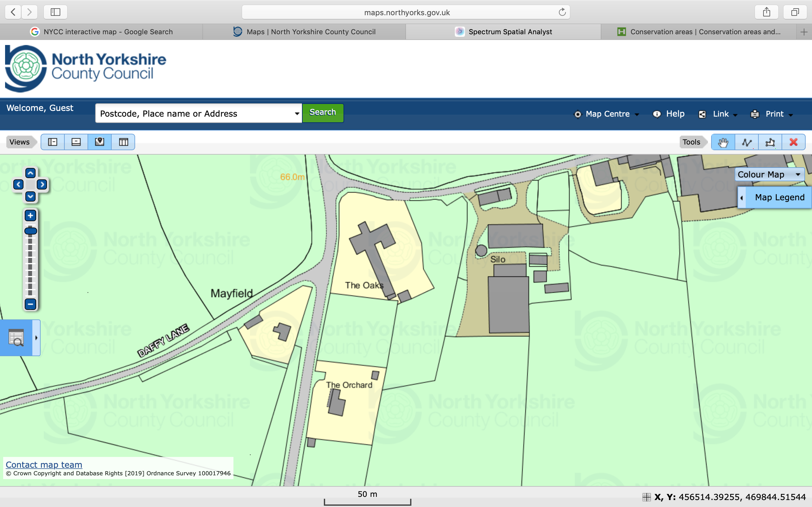Image resolution: width=812 pixels, height=507 pixels.
Task: Click the red X clear tool
Action: click(794, 142)
